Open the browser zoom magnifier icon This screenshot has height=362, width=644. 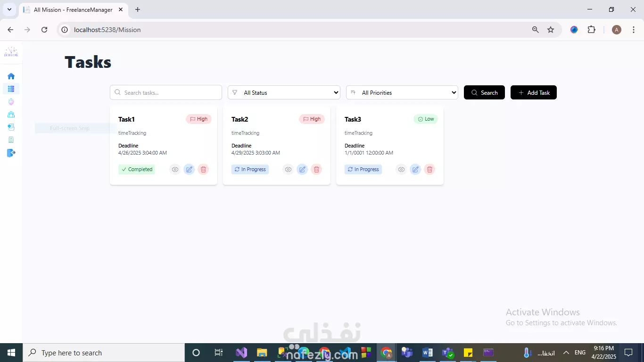[535, 30]
